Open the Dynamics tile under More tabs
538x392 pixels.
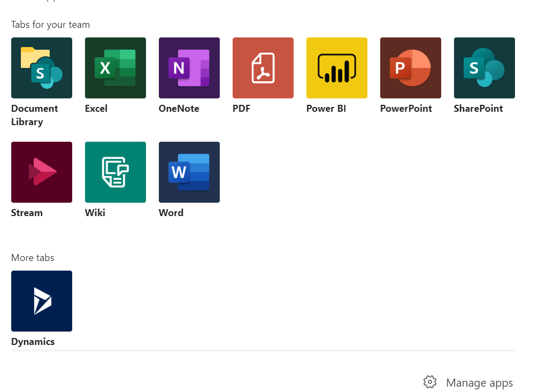click(42, 301)
